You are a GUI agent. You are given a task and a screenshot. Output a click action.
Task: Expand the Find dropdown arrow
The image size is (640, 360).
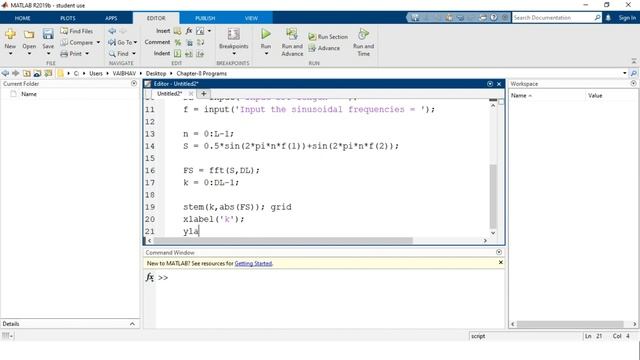tap(134, 53)
